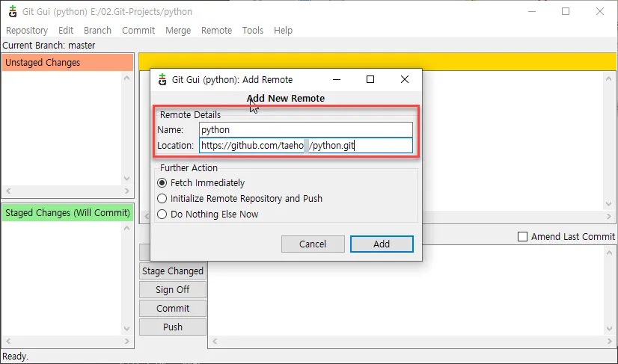The width and height of the screenshot is (618, 364).
Task: Click the remote Name input field
Action: click(305, 130)
